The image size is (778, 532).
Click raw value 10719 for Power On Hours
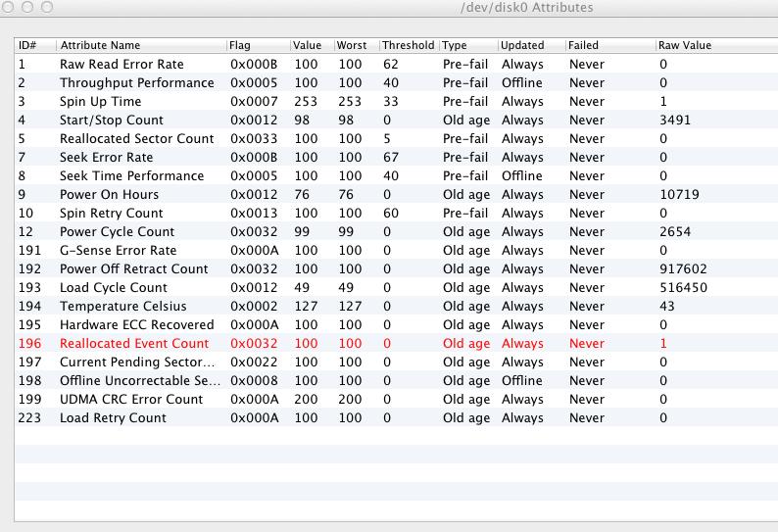tap(679, 195)
